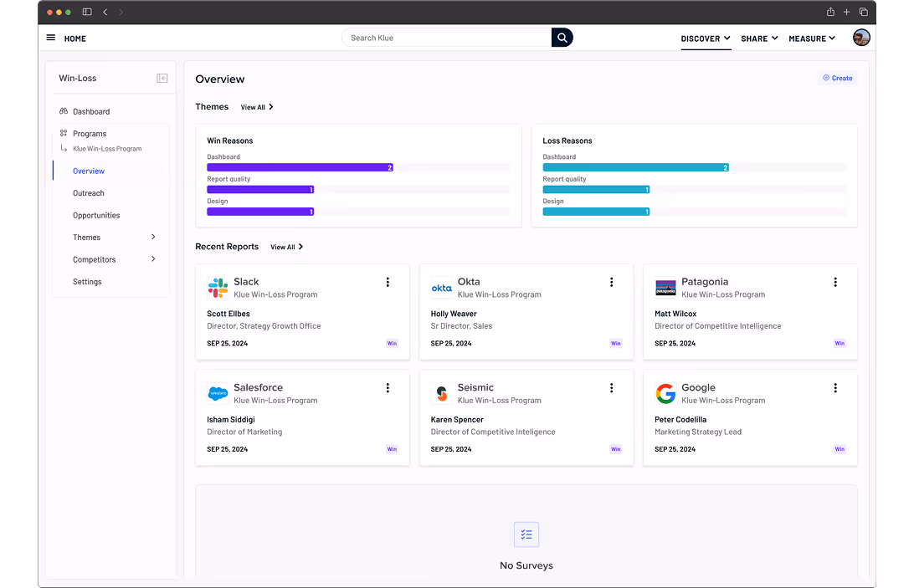Click the Karen Spencer name
Viewport: 914px width, 588px height.
tap(457, 420)
